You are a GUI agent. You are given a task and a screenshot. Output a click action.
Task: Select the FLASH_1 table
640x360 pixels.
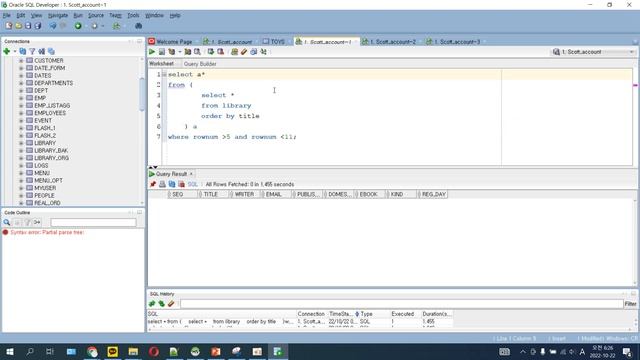point(45,128)
